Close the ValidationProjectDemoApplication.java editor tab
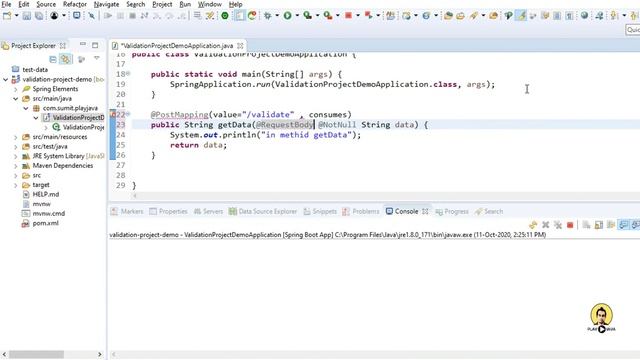 click(x=240, y=46)
